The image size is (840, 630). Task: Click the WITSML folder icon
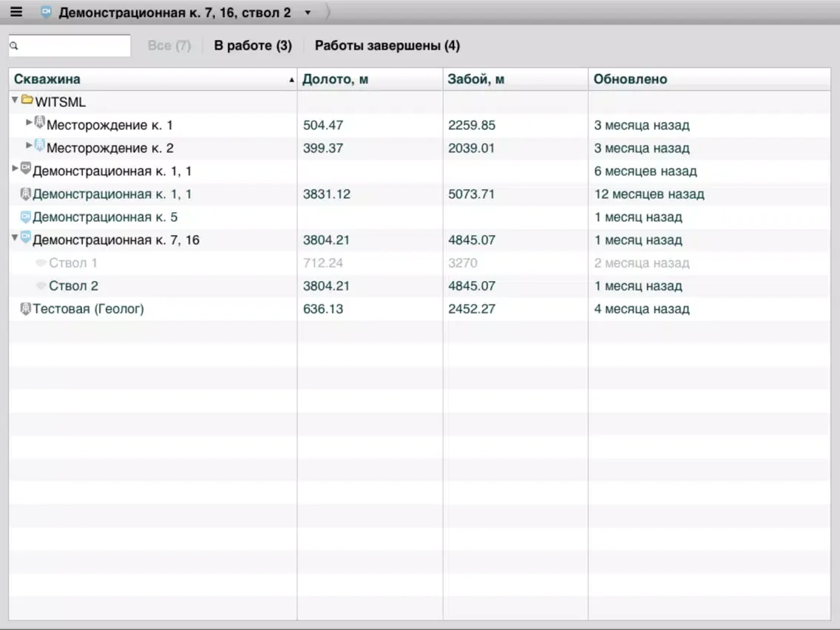click(27, 100)
